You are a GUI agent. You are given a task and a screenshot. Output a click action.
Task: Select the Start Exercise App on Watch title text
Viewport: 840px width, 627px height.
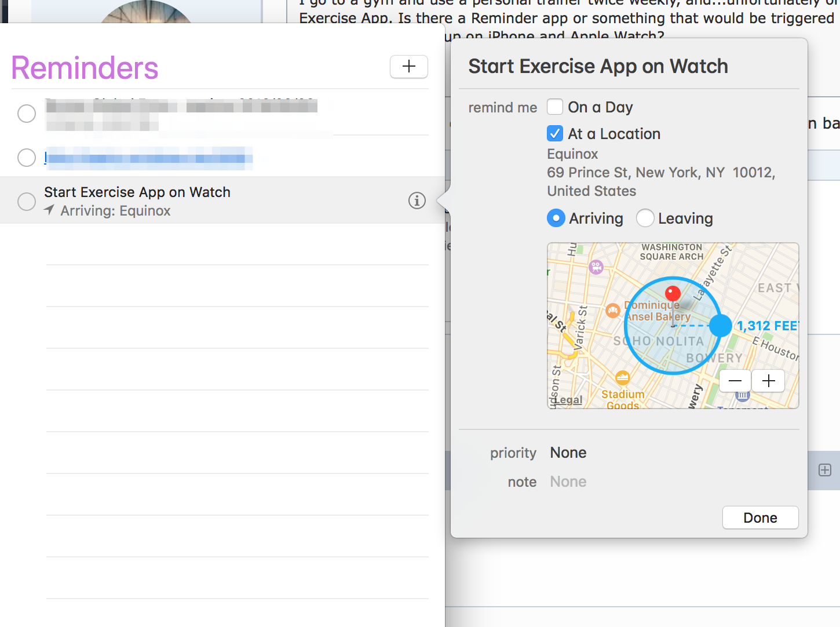[137, 192]
